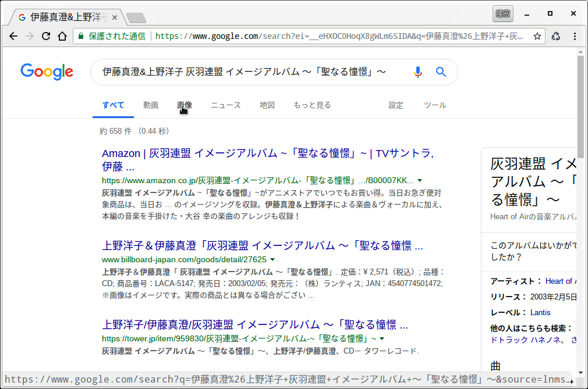The height and width of the screenshot is (389, 588).
Task: Click the 隆宏 profile button
Action: (x=503, y=14)
